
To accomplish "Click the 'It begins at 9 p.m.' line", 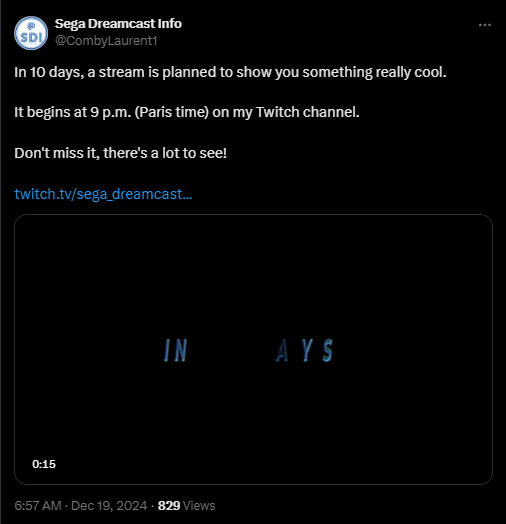I will (187, 112).
